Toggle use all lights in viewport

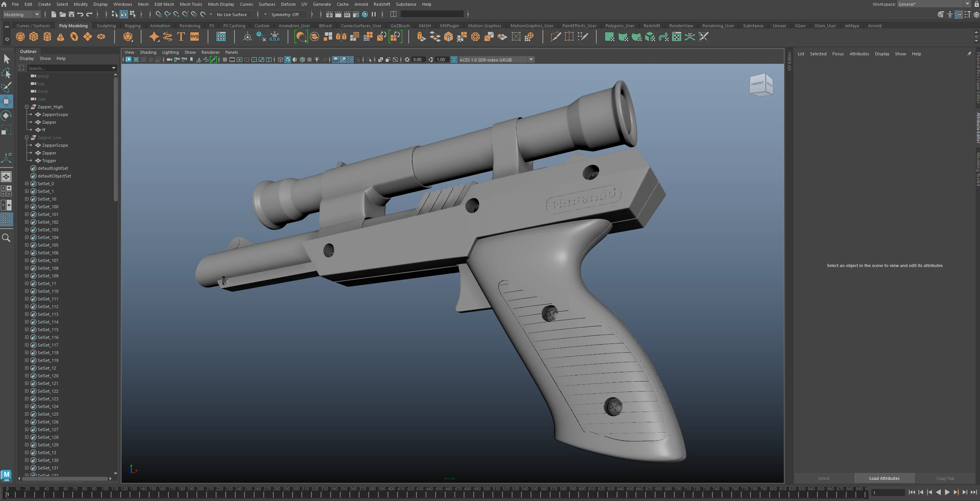(317, 60)
